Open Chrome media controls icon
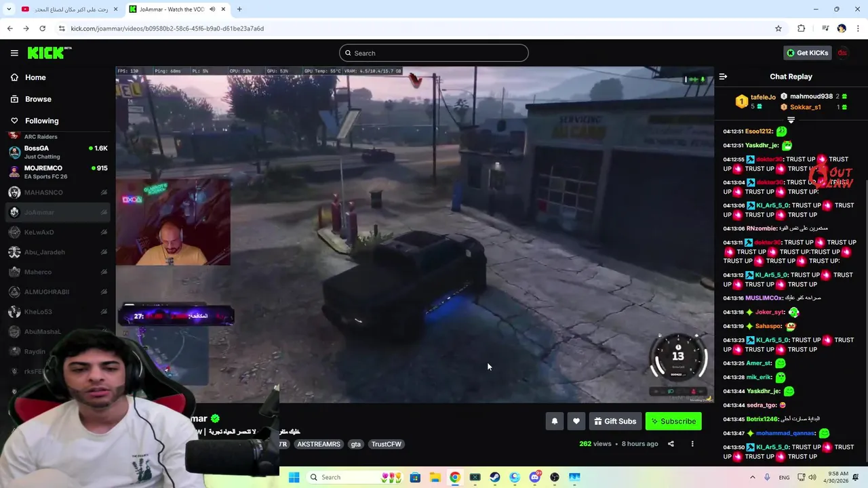 coord(825,28)
